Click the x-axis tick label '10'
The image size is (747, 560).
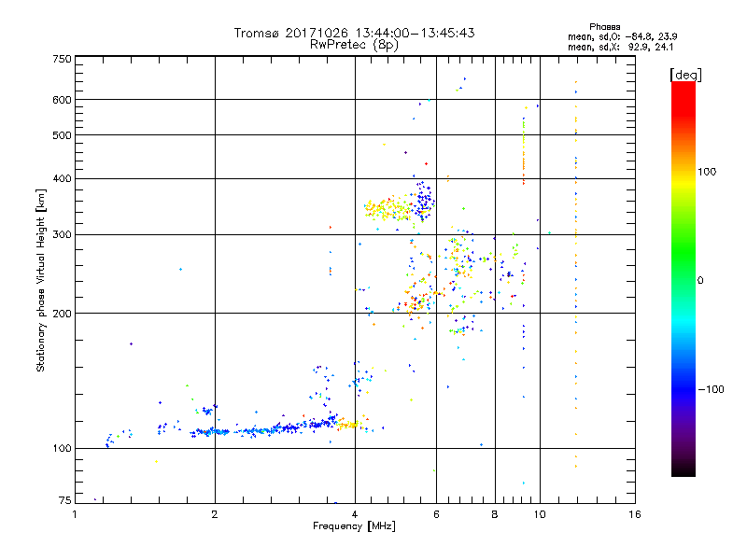point(540,514)
